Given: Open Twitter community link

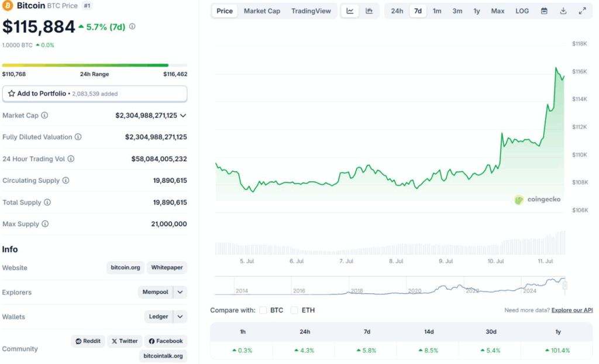Looking at the screenshot, I should tap(125, 341).
